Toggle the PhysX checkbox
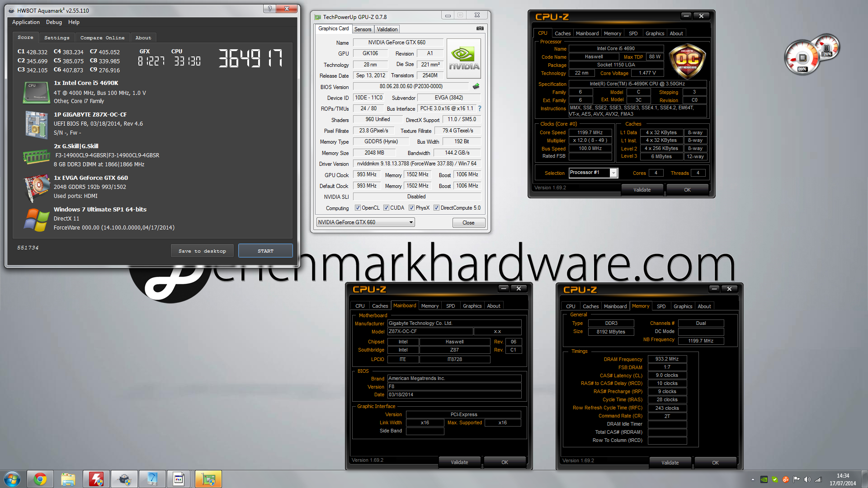 coord(412,208)
